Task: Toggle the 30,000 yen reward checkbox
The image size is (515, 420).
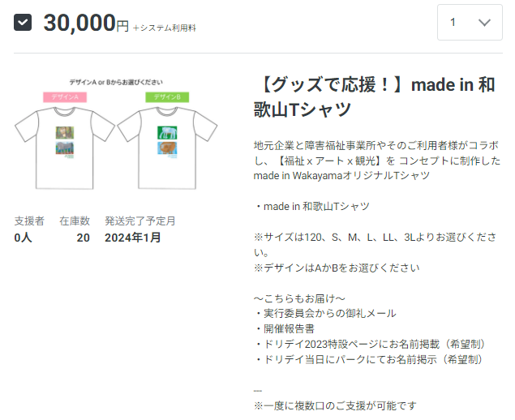Action: (x=23, y=22)
